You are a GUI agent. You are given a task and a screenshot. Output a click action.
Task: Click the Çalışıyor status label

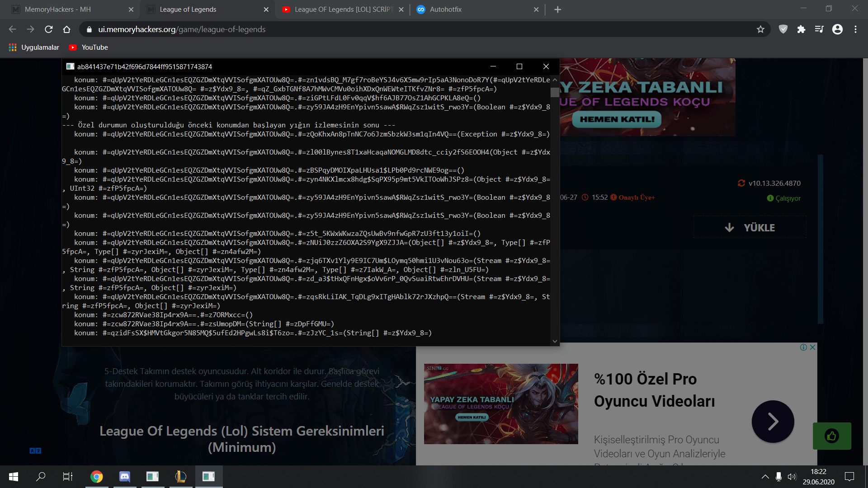pos(788,198)
